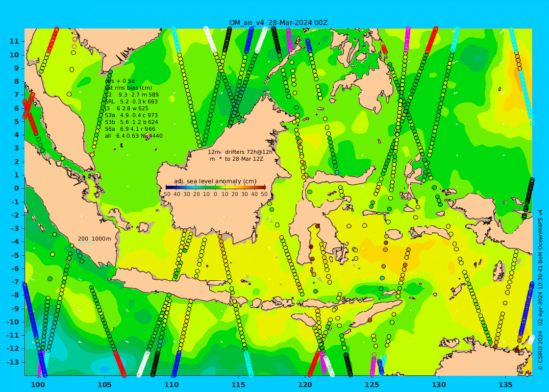Select latitude axis tick label 2

(x=17, y=161)
